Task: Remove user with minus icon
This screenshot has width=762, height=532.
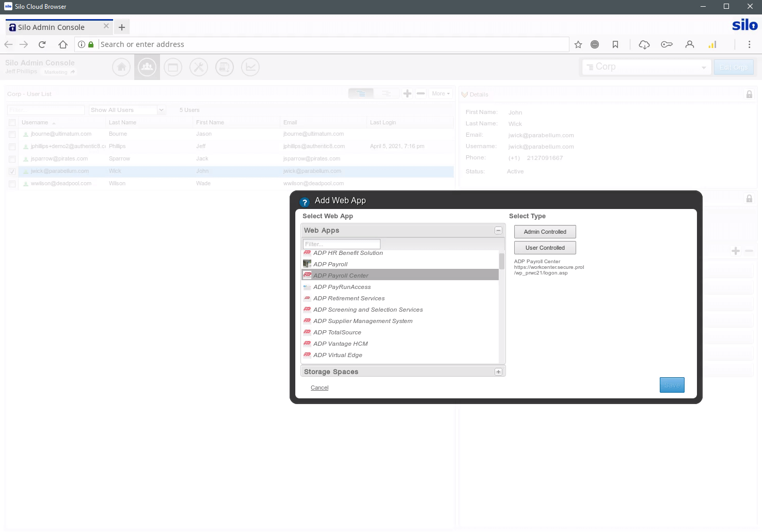Action: [421, 93]
